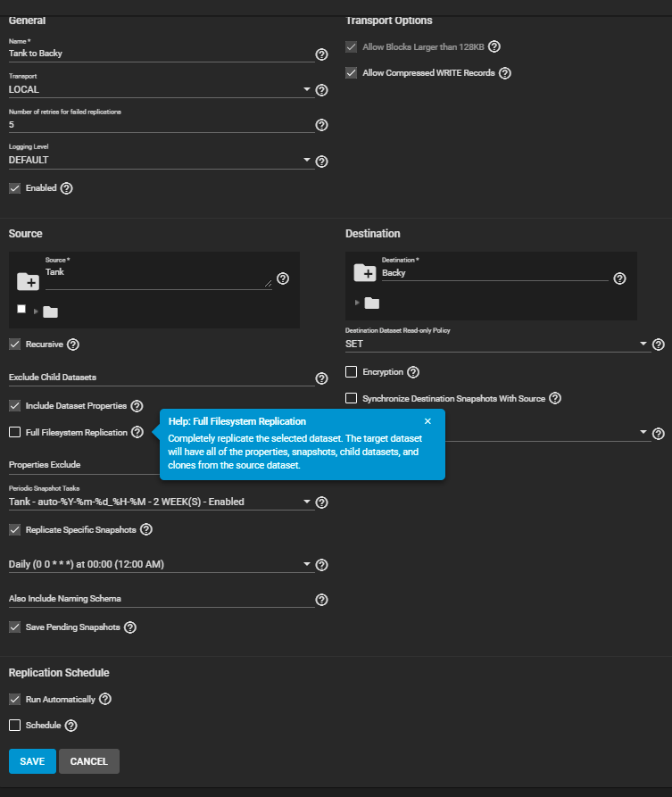Click the Properties Exclude field
The image size is (672, 797).
(x=84, y=465)
